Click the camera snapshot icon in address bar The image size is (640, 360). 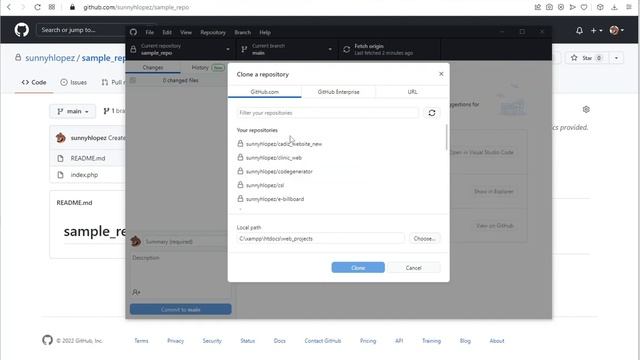pyautogui.click(x=549, y=7)
